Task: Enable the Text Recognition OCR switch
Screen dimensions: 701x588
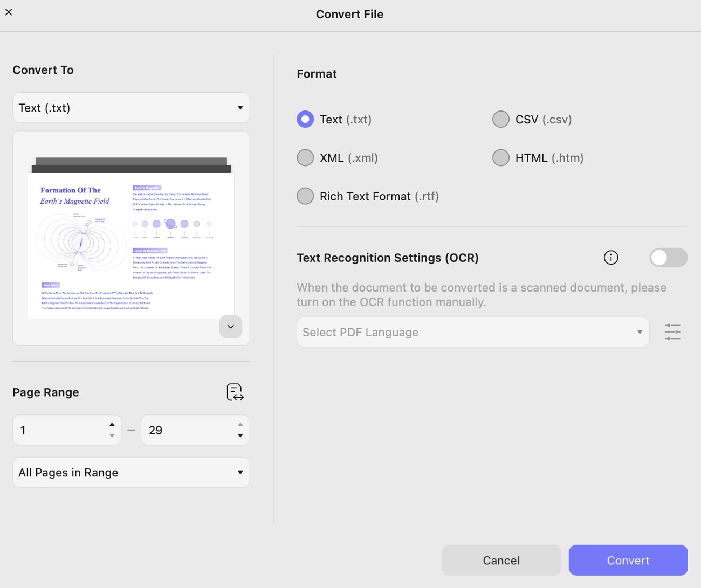Action: [669, 258]
